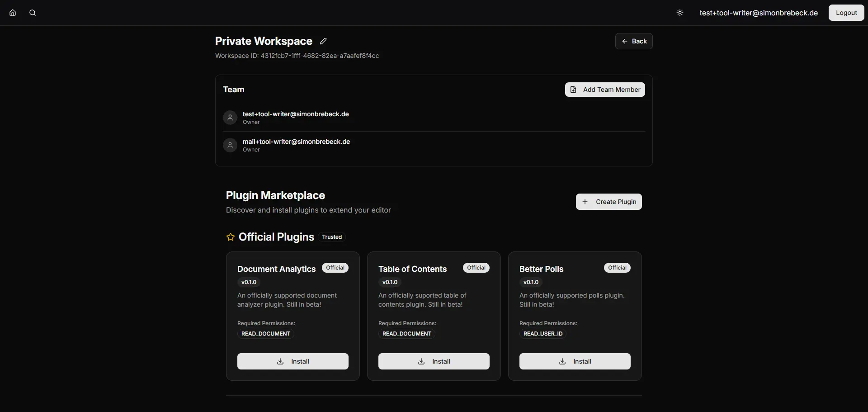Click pencil icon to rename Private Workspace
The height and width of the screenshot is (412, 868).
point(323,41)
